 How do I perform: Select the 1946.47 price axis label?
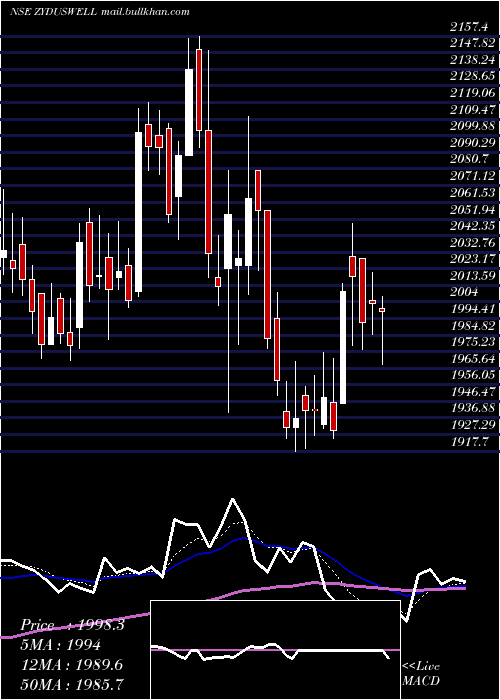(x=472, y=392)
